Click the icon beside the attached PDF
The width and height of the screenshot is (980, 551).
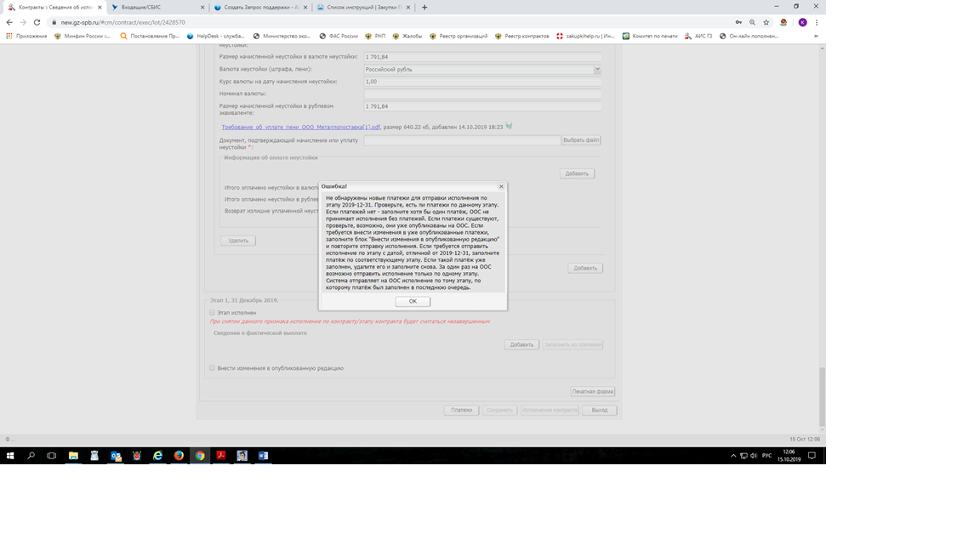coord(509,126)
